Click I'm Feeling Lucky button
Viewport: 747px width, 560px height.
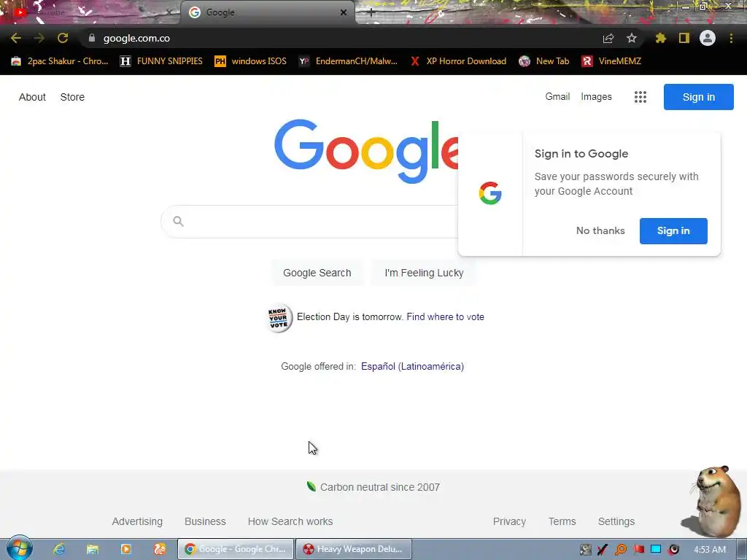424,273
